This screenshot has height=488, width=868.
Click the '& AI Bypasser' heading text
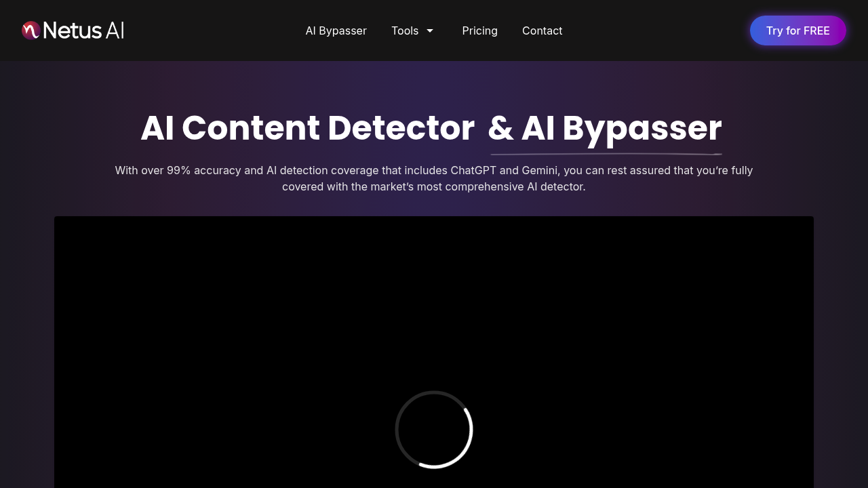click(x=604, y=128)
